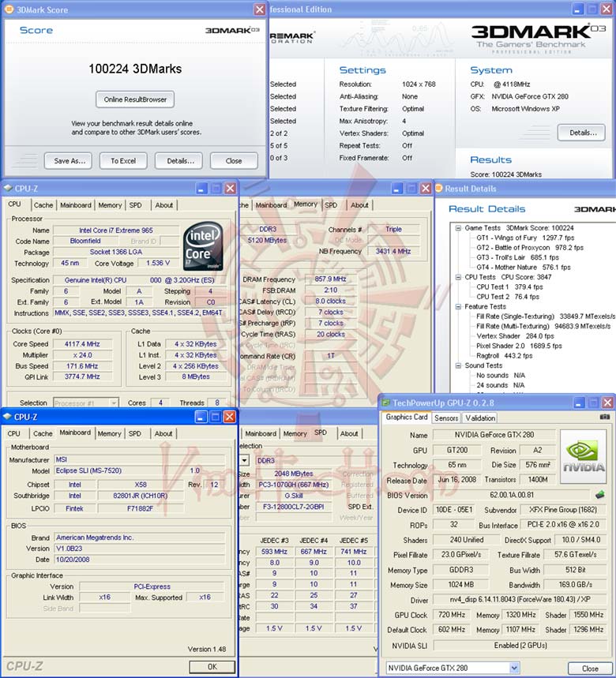Click the Close button in GPU-Z

click(590, 669)
